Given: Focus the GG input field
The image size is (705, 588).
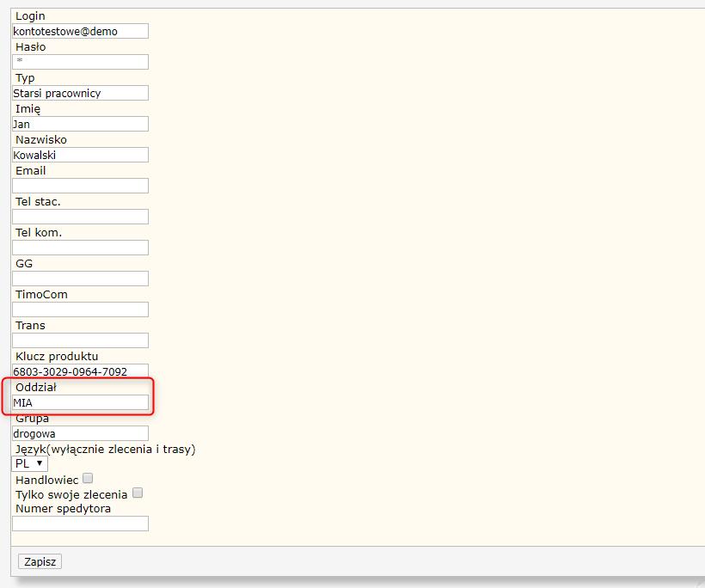Looking at the screenshot, I should (x=80, y=279).
